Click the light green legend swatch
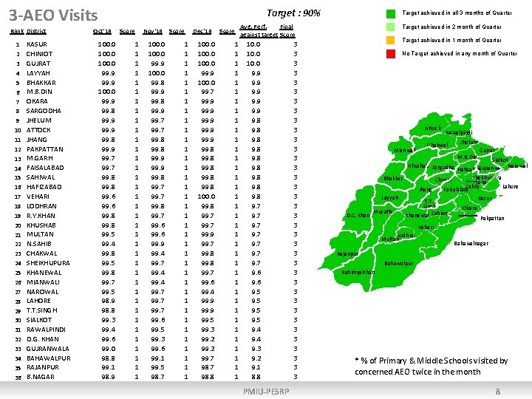Screen dimensions: 532x399 (391, 27)
